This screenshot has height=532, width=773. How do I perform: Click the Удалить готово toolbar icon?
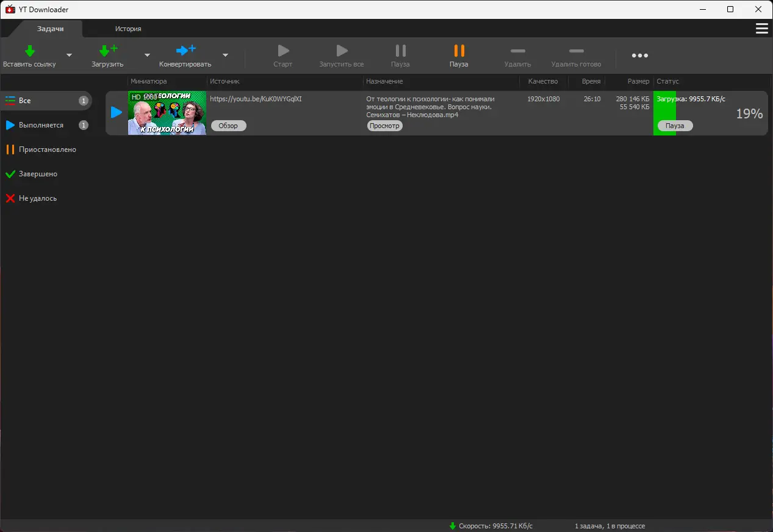(x=576, y=51)
